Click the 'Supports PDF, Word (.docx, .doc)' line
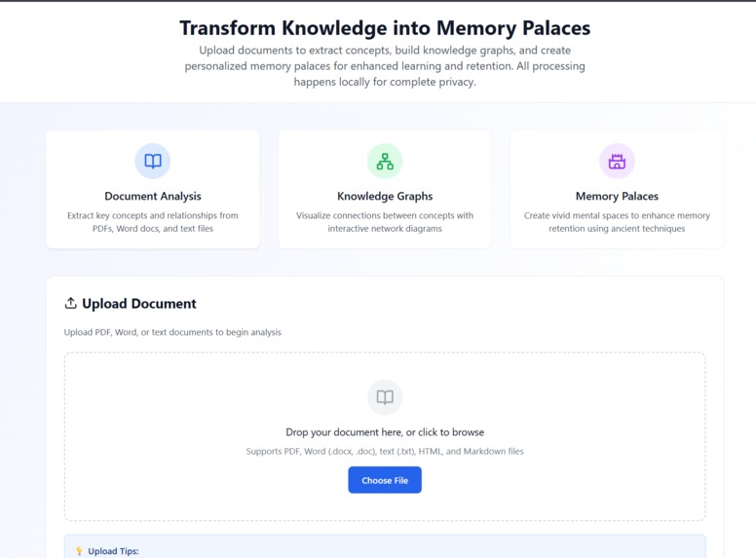The image size is (756, 558). click(385, 452)
